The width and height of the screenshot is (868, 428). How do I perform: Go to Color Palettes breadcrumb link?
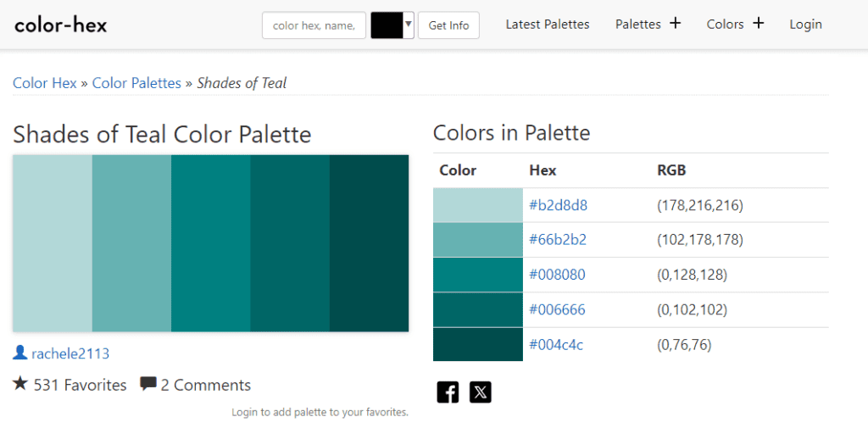(136, 83)
